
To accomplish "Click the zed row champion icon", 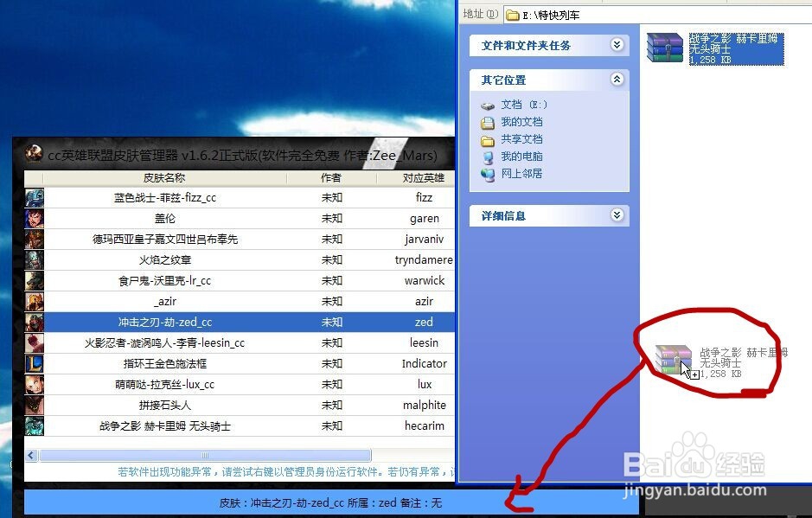I will [x=35, y=323].
